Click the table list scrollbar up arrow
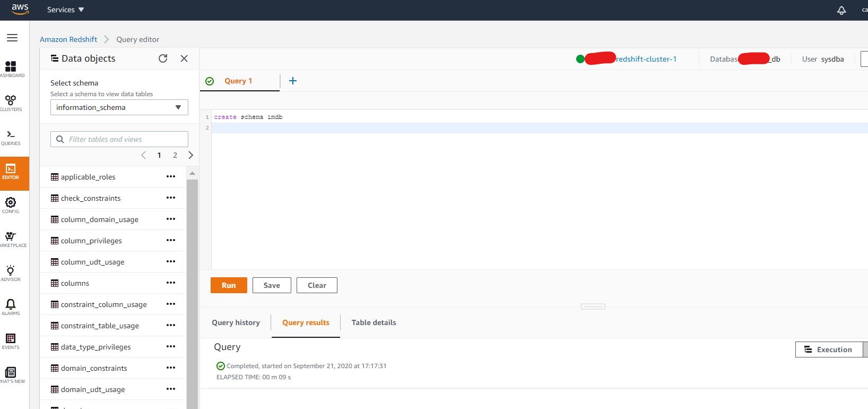868x409 pixels. (x=192, y=173)
